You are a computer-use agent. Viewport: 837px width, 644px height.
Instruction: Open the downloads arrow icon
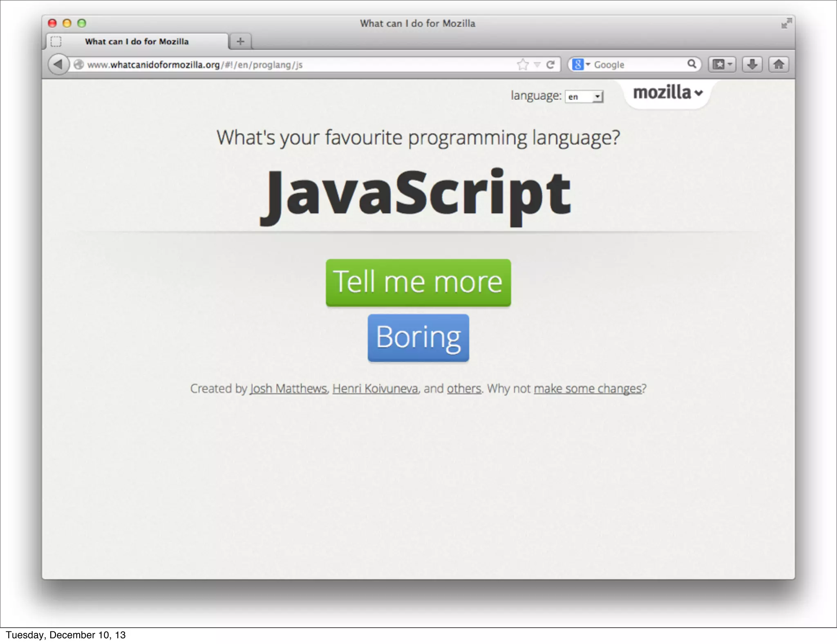click(752, 64)
